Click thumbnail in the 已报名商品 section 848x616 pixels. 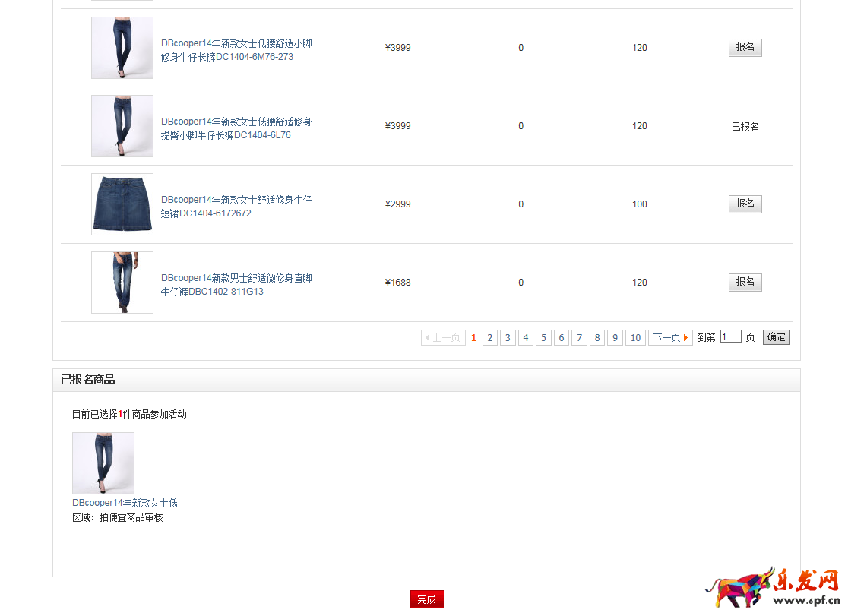point(103,463)
